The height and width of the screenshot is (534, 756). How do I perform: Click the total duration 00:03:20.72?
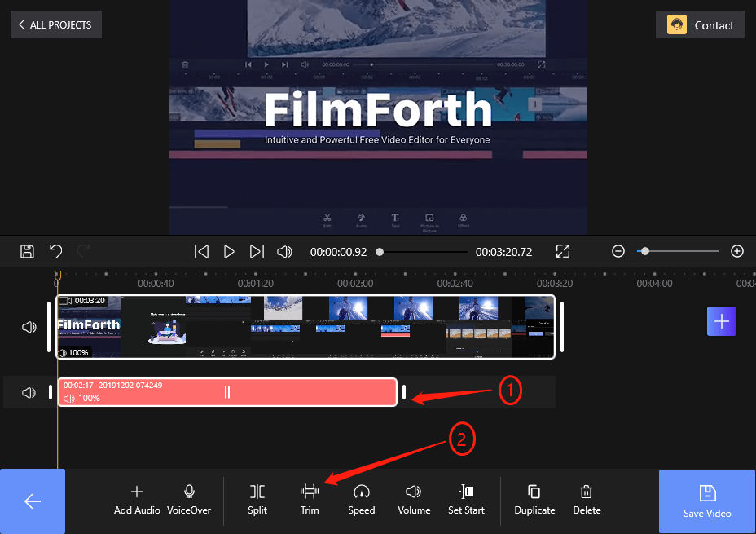tap(503, 252)
